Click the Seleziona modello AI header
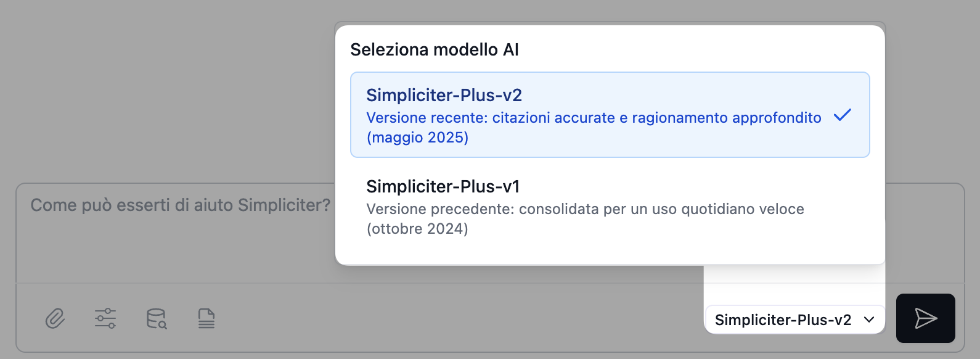This screenshot has height=359, width=980. (x=435, y=50)
